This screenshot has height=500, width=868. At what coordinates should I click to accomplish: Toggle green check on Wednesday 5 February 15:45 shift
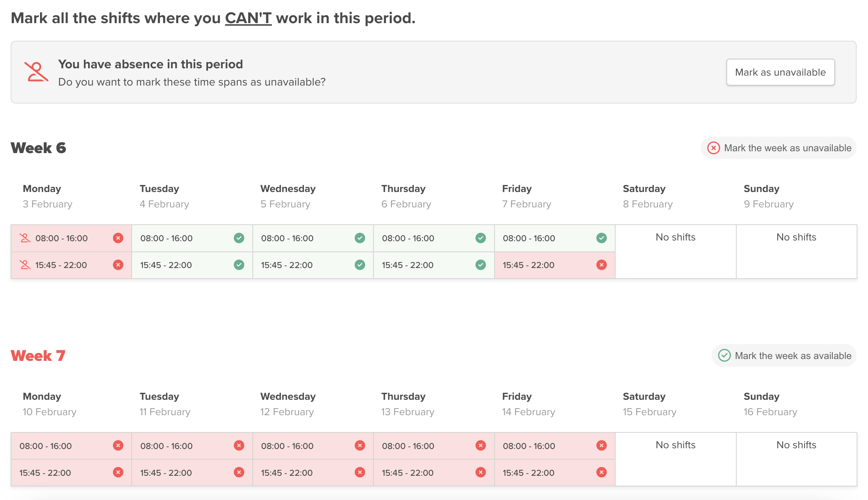[x=360, y=265]
